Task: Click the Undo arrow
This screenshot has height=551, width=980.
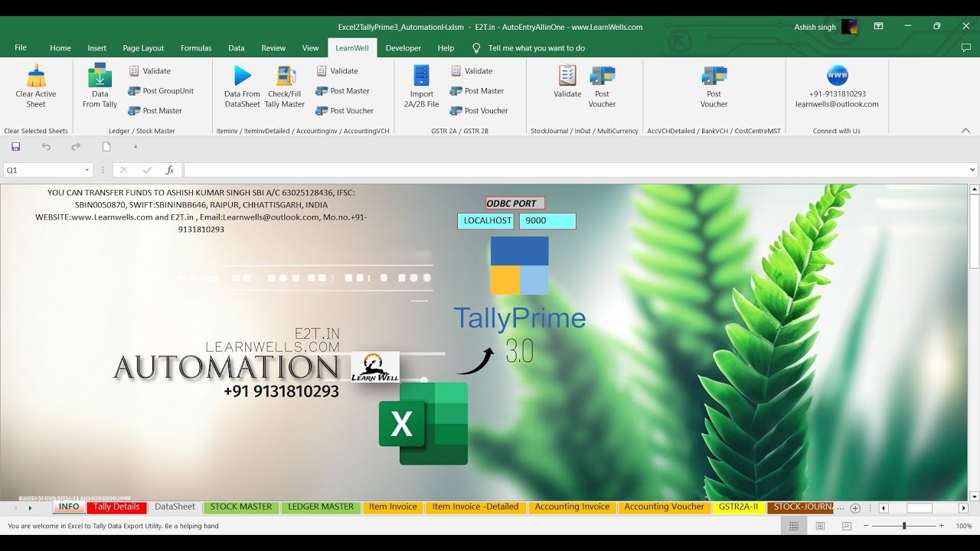Action: pos(46,146)
